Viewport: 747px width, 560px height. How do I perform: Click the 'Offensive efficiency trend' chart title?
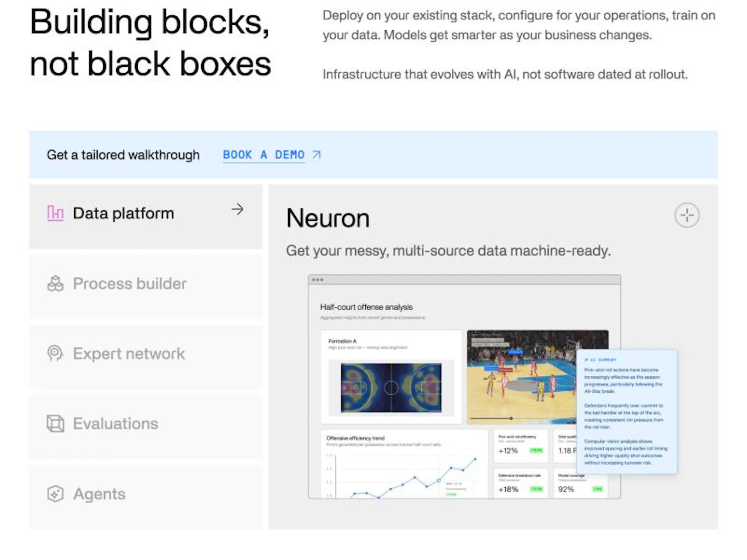355,438
